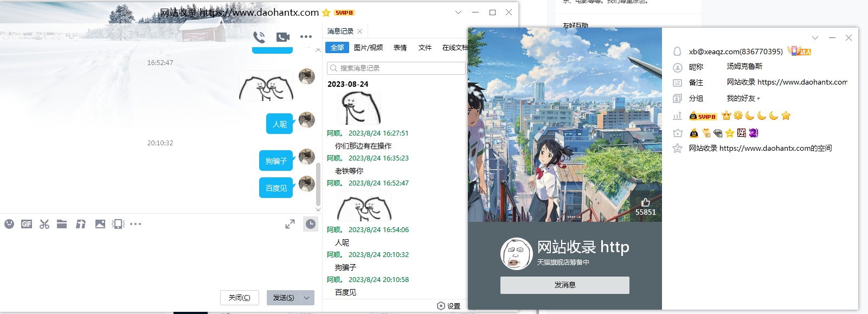Click the yellow star beside chat title
The height and width of the screenshot is (314, 868).
click(x=326, y=12)
